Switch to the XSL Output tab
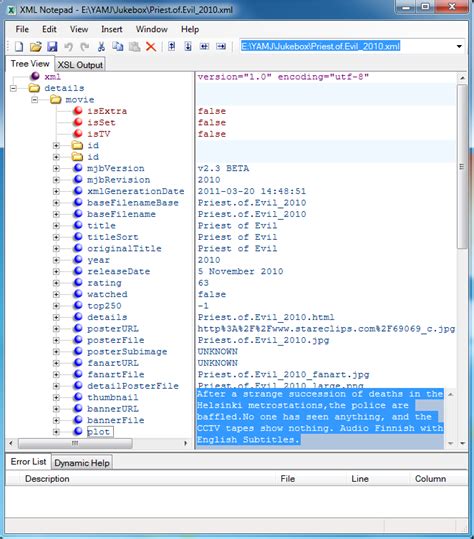Viewport: 474px width, 539px height. point(80,65)
